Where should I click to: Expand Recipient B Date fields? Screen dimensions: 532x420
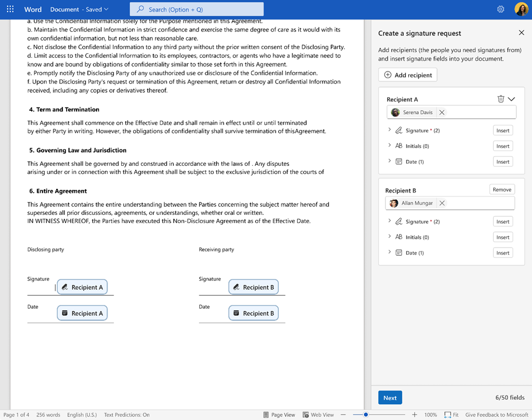click(x=390, y=252)
